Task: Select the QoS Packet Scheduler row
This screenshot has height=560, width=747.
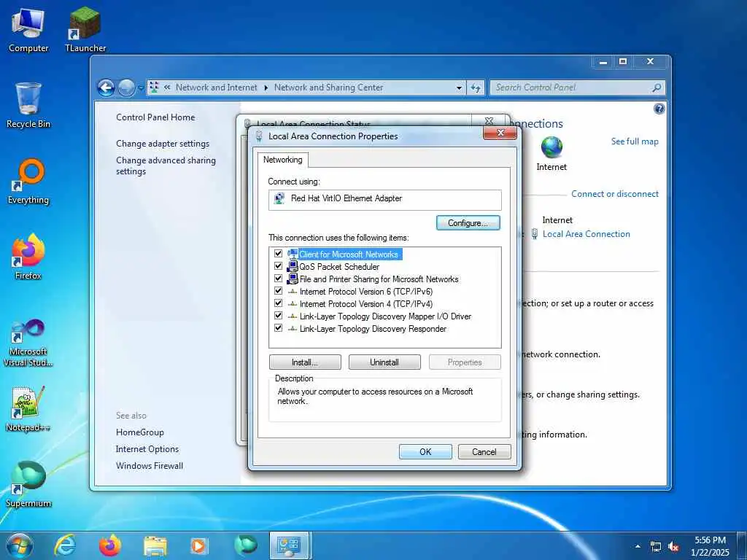Action: coord(339,267)
